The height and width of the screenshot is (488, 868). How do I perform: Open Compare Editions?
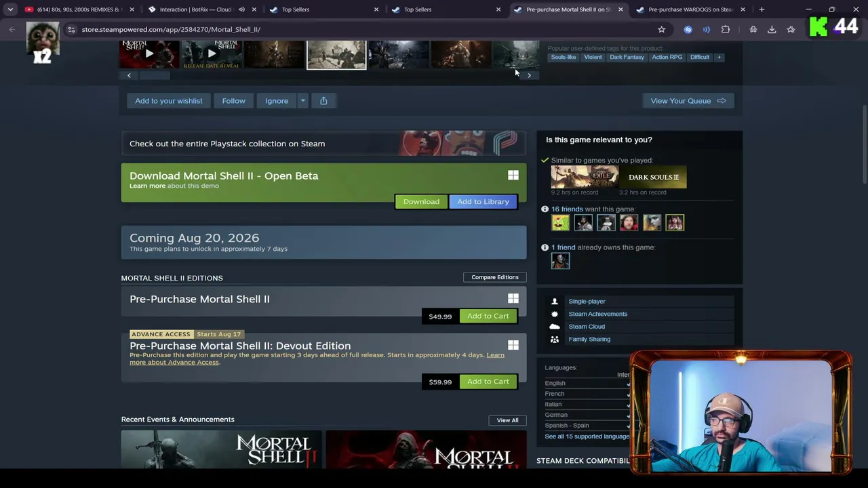click(x=495, y=277)
